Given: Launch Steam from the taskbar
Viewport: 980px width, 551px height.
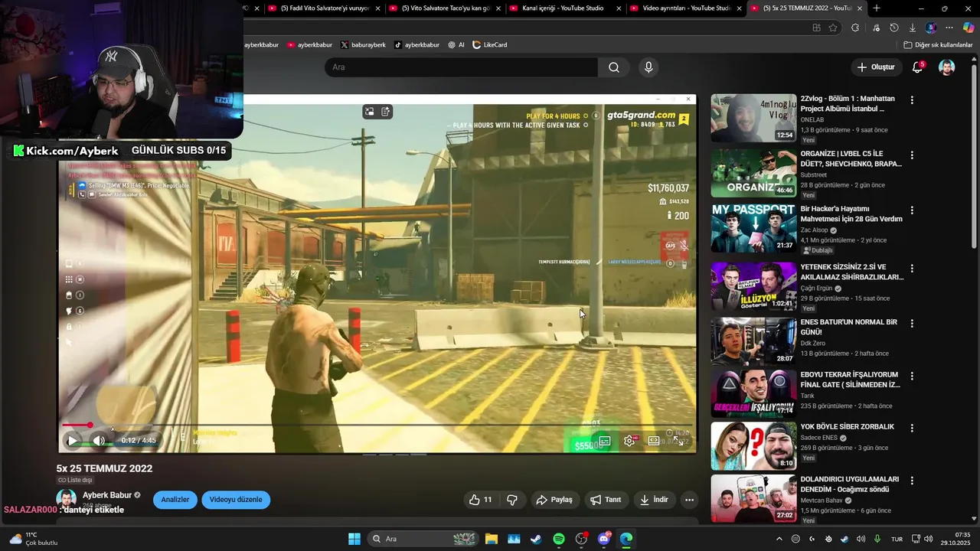Looking at the screenshot, I should (x=536, y=539).
